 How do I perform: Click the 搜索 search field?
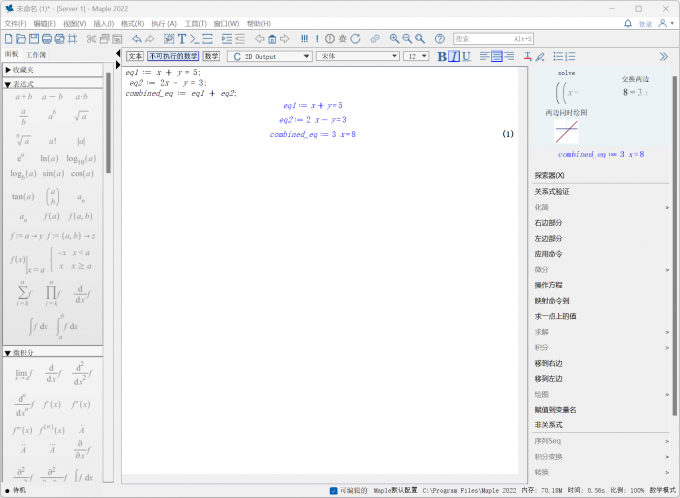(494, 39)
